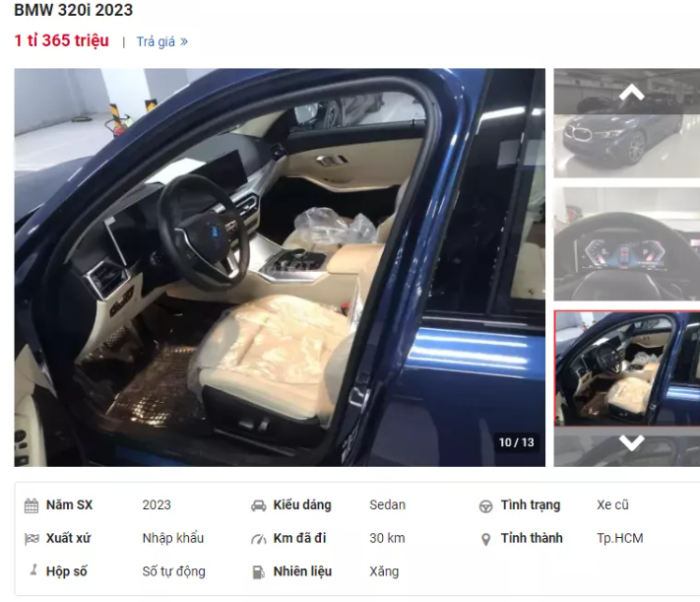Show the next thumbnails with down chevron
The image size is (700, 602).
[631, 443]
